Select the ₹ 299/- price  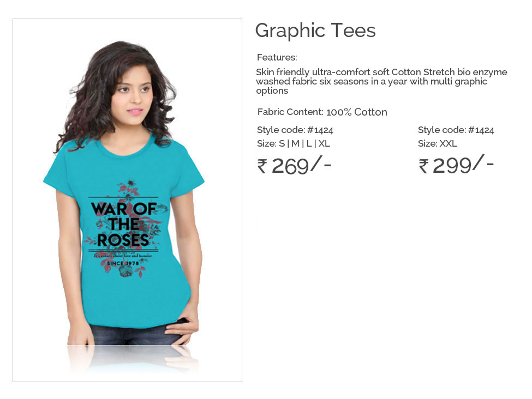tap(456, 165)
